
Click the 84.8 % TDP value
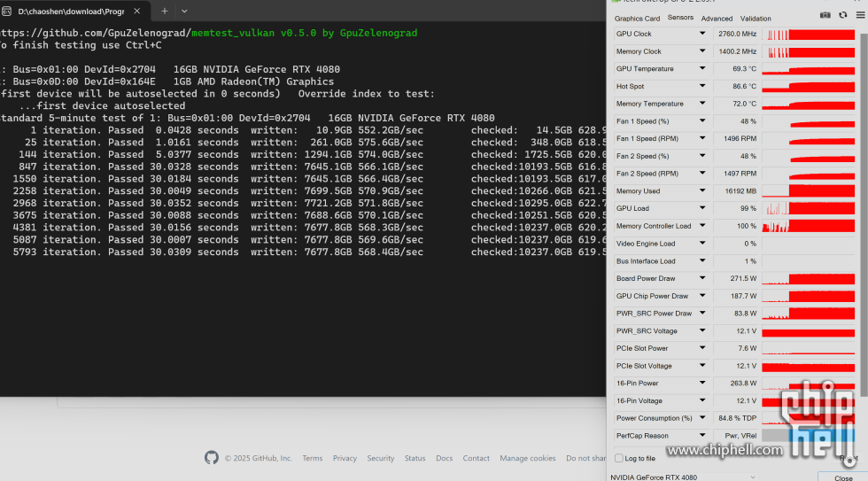737,418
